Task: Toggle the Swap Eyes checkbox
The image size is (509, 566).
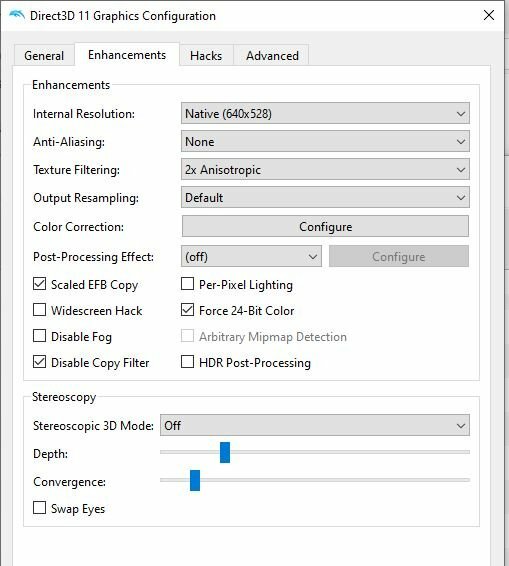Action: tap(39, 508)
